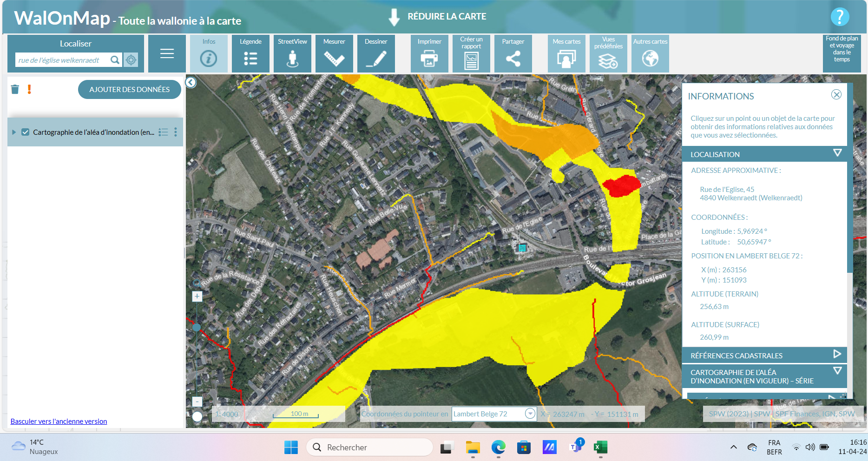Select the Mesurer measuring tool
Image resolution: width=868 pixels, height=461 pixels.
pyautogui.click(x=334, y=53)
